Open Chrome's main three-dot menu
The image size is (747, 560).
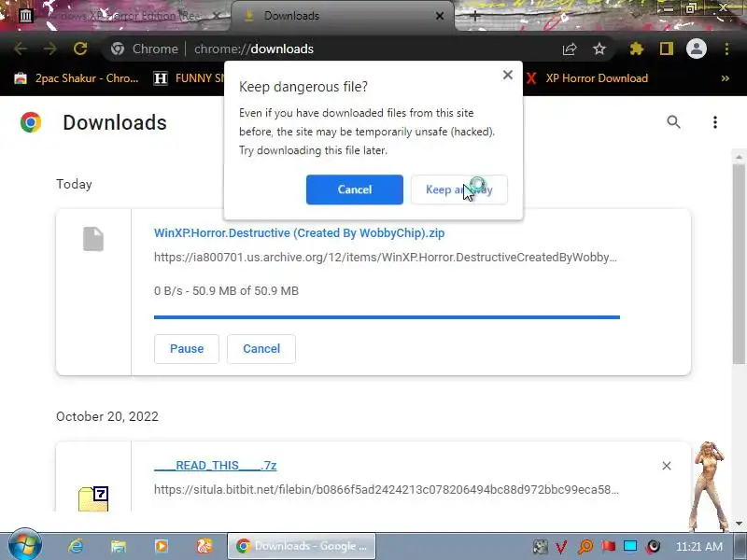(x=726, y=49)
